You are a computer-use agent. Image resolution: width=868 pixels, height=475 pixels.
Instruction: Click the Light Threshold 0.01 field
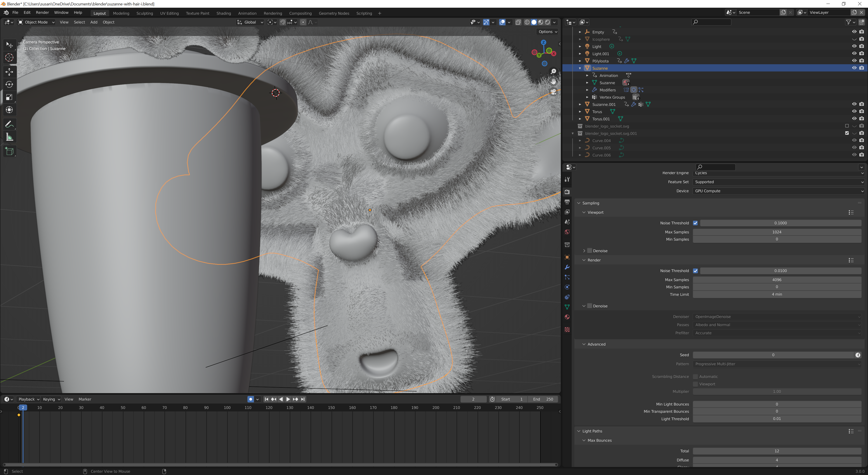(x=777, y=419)
